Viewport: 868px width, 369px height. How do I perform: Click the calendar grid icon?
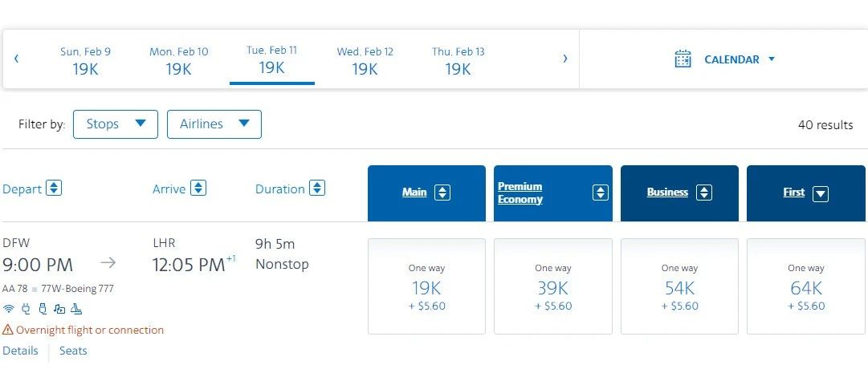683,59
